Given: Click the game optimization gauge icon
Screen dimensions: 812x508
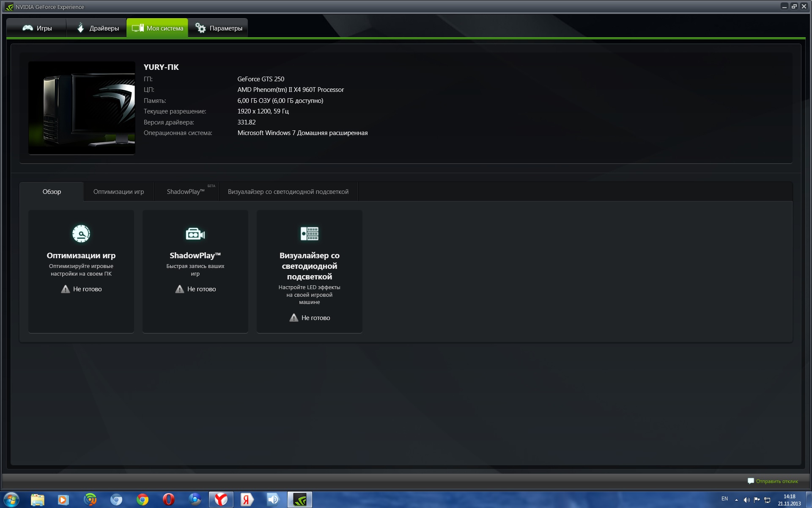Looking at the screenshot, I should coord(81,233).
